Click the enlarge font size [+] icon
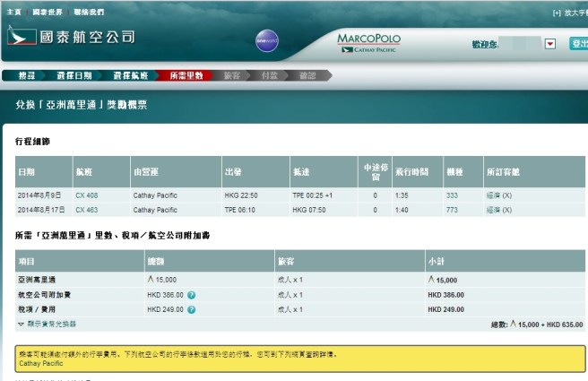The image size is (588, 381). click(557, 13)
